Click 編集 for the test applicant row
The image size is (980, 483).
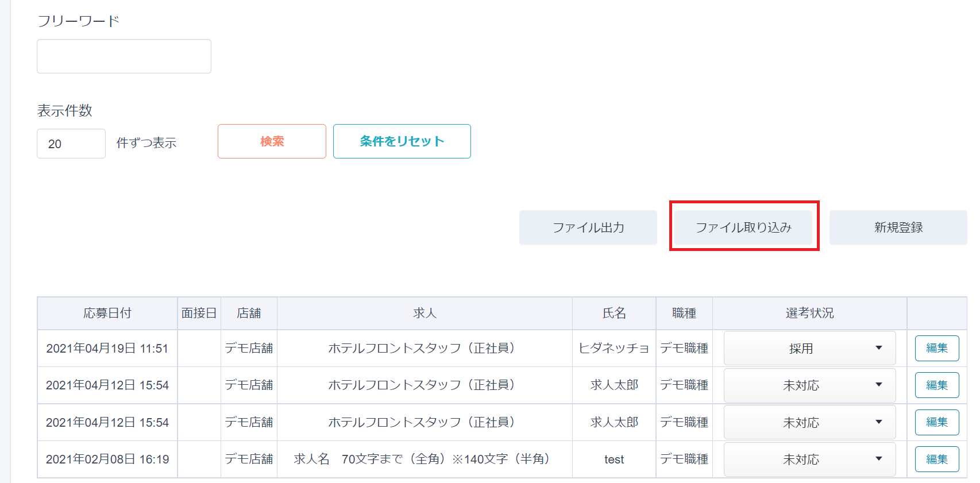(x=936, y=459)
